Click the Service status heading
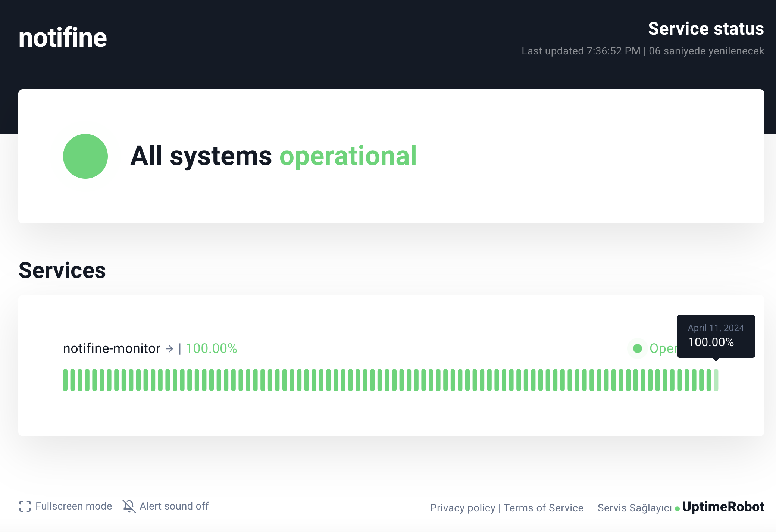The image size is (776, 532). 706,29
